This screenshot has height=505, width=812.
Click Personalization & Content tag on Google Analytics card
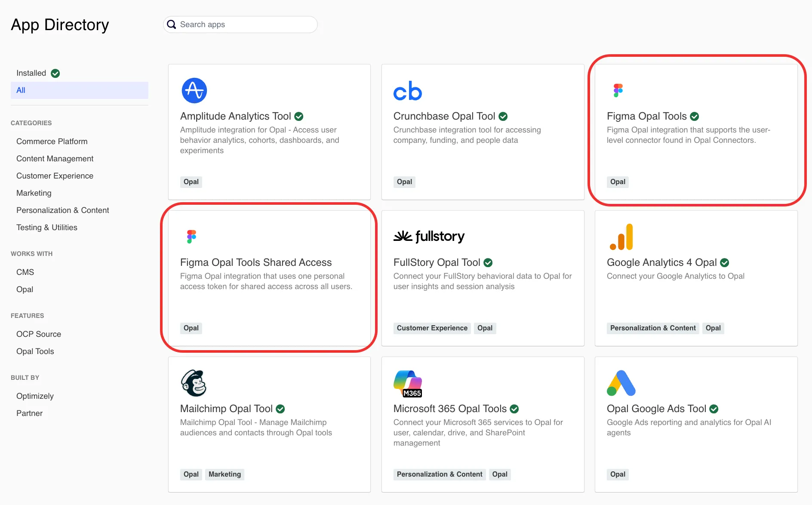pos(653,328)
